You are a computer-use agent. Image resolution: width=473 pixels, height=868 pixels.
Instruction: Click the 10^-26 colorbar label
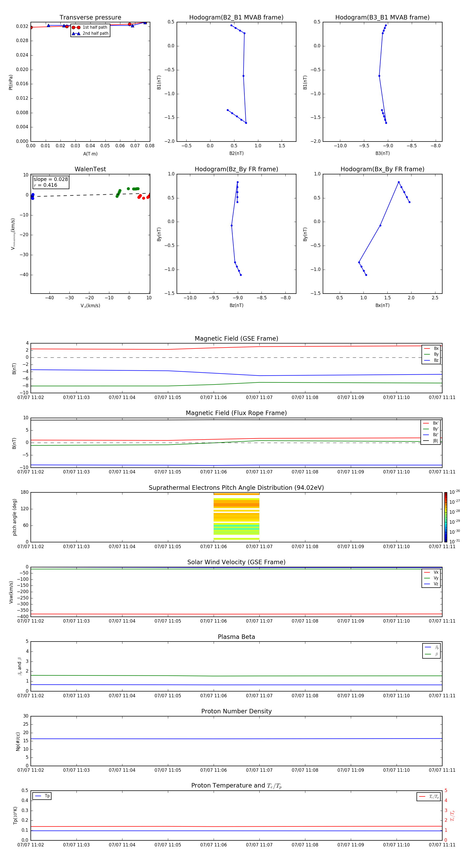pyautogui.click(x=455, y=492)
